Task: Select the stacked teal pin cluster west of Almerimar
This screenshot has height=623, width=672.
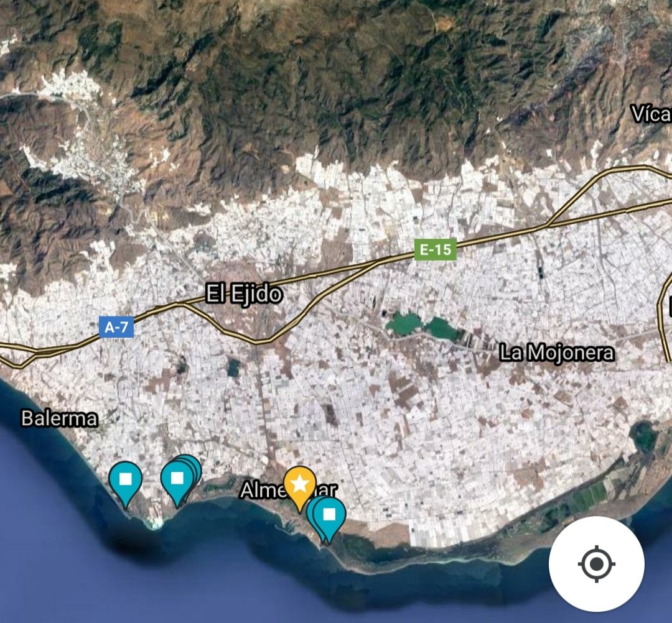Action: coord(180,479)
